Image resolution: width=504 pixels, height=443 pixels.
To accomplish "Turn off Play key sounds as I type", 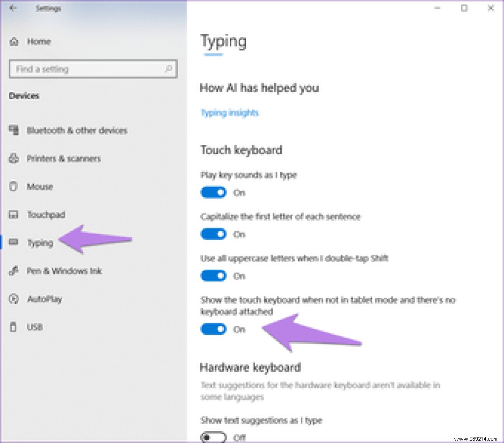I will [x=213, y=192].
